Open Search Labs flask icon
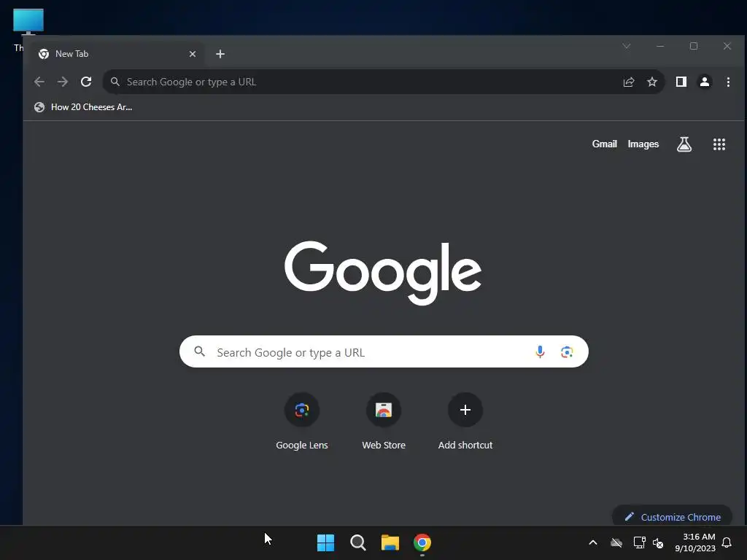The image size is (747, 560). pyautogui.click(x=684, y=144)
